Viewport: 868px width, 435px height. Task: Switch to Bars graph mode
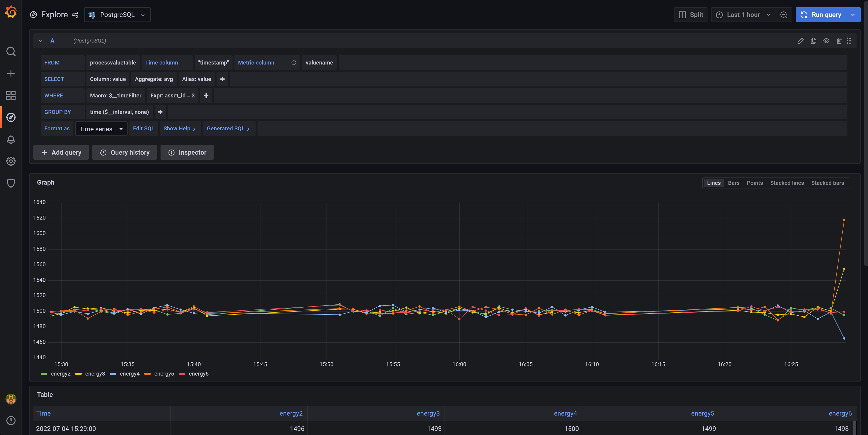click(734, 183)
